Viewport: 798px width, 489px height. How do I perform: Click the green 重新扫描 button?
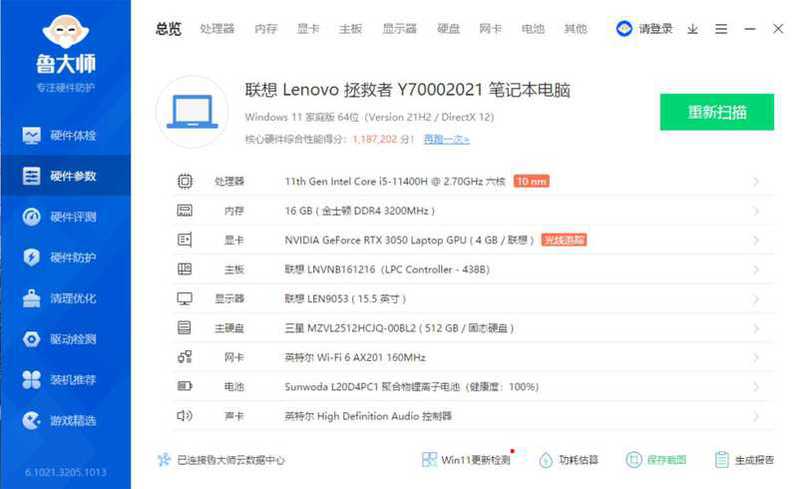coord(717,112)
